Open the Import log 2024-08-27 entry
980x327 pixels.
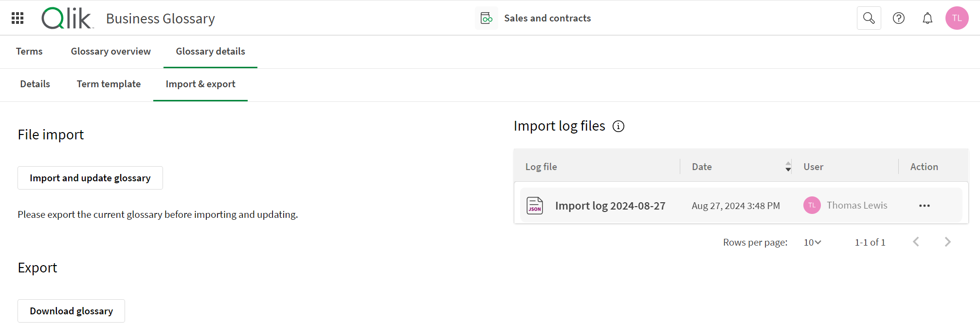pyautogui.click(x=610, y=206)
